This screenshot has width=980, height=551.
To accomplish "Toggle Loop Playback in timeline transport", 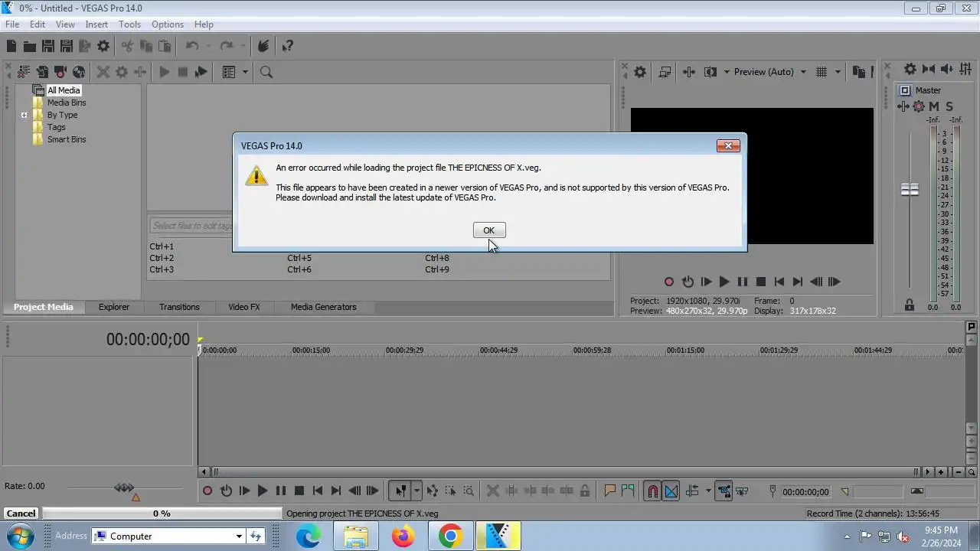I will 226,491.
